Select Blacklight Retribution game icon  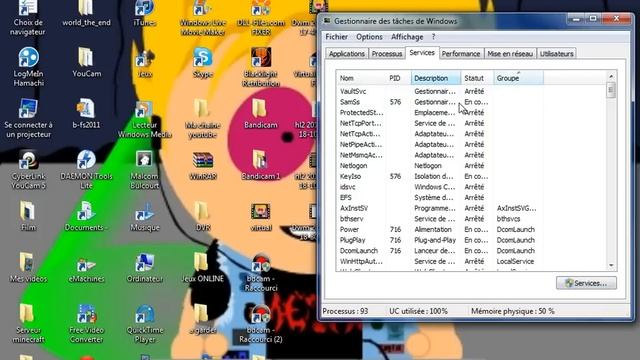point(261,67)
